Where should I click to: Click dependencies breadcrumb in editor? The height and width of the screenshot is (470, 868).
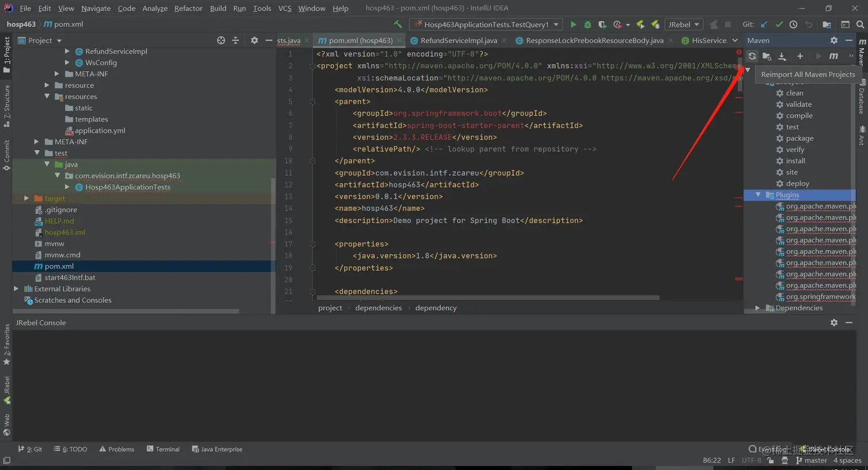[378, 308]
